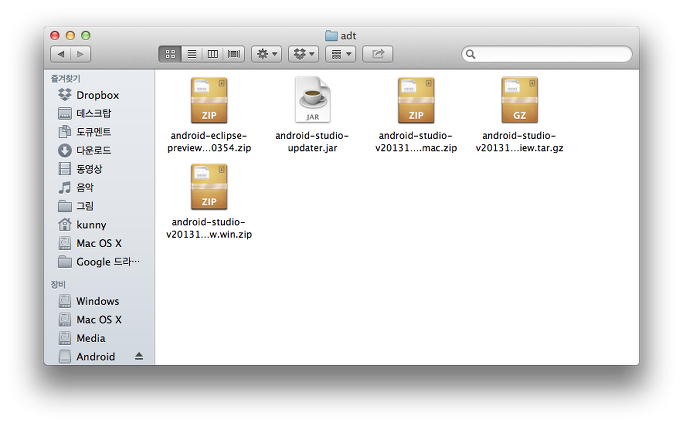
Task: Eject the Android volume
Action: pos(139,356)
